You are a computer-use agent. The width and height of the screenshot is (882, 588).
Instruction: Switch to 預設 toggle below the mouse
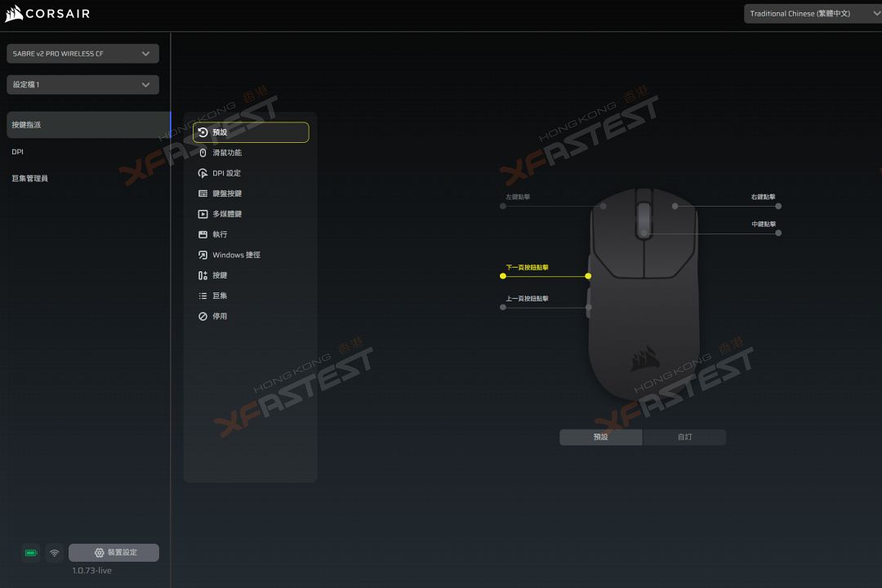click(x=601, y=437)
